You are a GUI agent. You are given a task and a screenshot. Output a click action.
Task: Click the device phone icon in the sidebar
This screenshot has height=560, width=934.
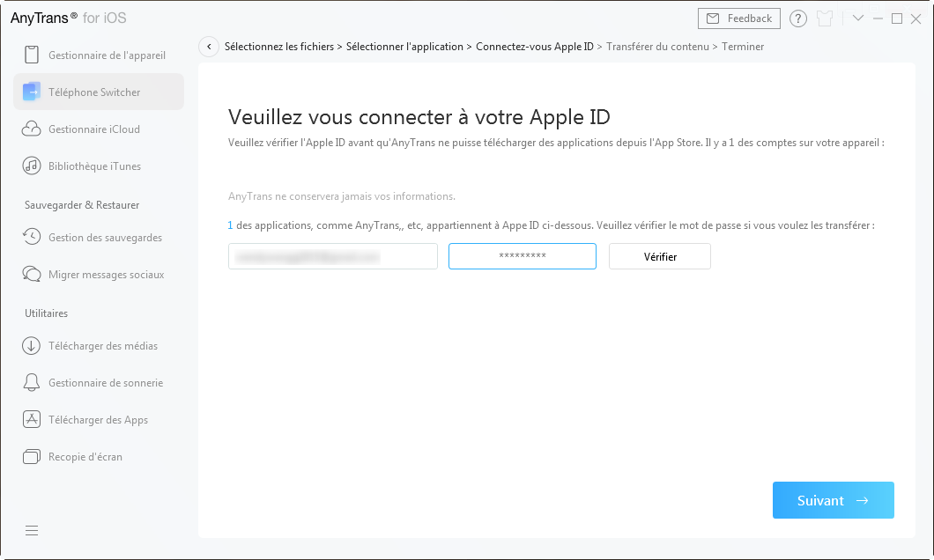32,55
